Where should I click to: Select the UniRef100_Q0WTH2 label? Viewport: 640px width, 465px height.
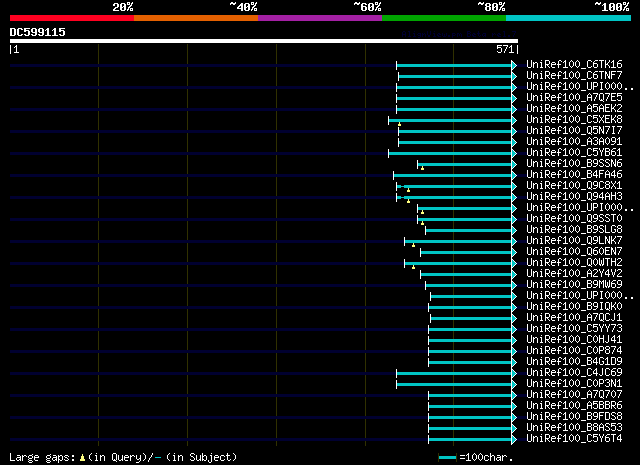(574, 263)
